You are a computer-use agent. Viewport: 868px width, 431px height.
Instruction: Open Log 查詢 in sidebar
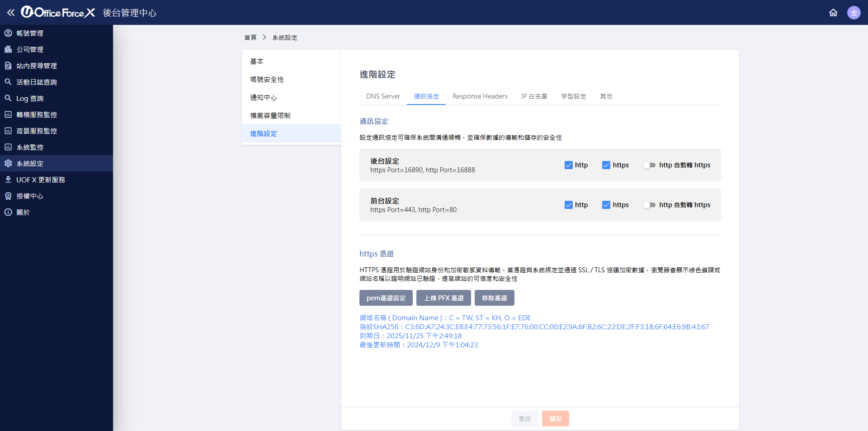(57, 98)
